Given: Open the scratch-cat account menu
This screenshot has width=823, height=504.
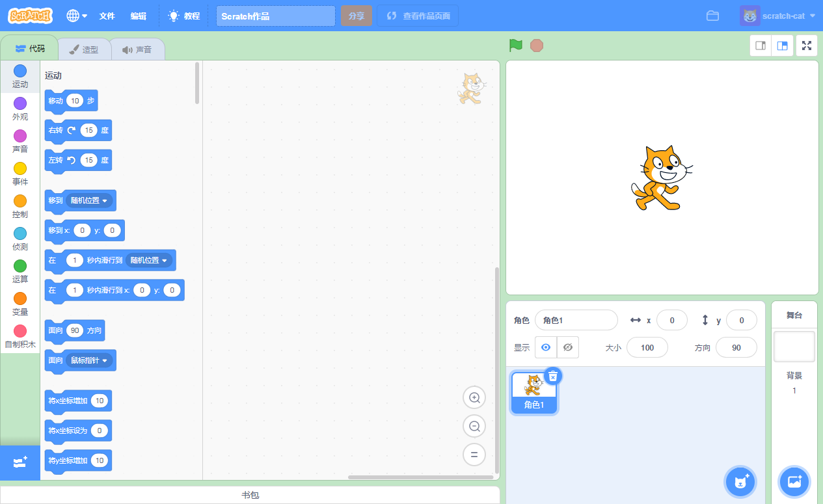Looking at the screenshot, I should 777,16.
